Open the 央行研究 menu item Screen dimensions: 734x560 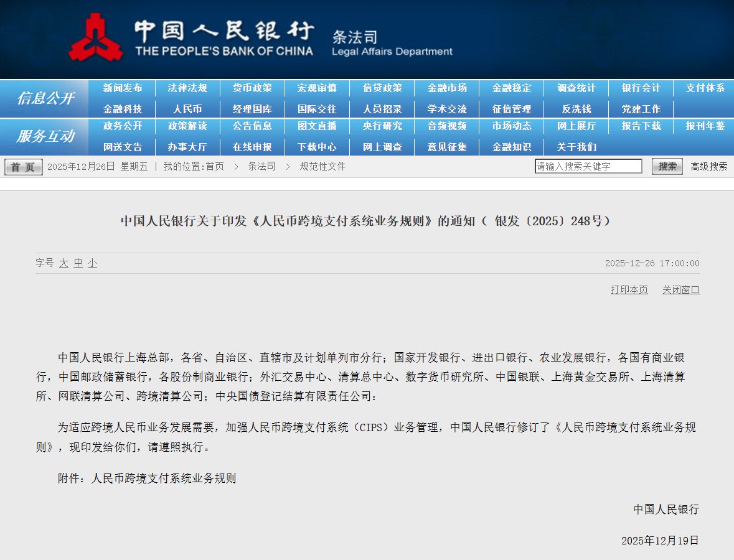382,126
